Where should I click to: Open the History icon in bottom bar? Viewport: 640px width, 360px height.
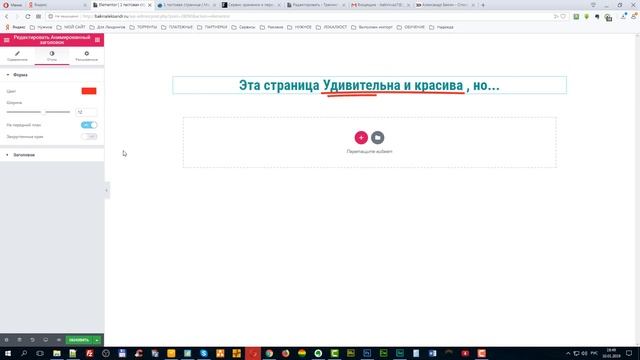tap(32, 340)
